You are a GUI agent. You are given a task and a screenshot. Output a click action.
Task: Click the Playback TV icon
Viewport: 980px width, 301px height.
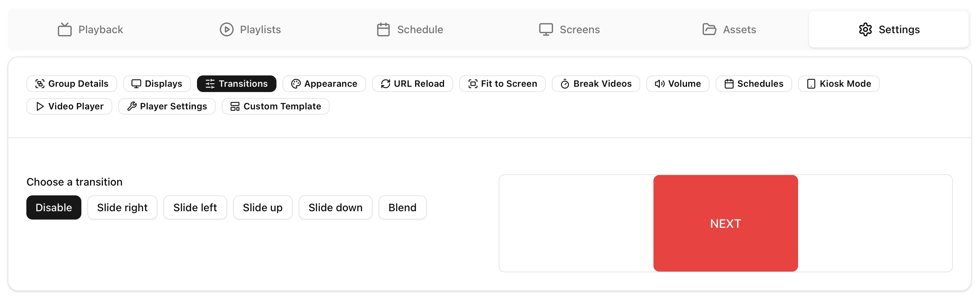(x=65, y=29)
